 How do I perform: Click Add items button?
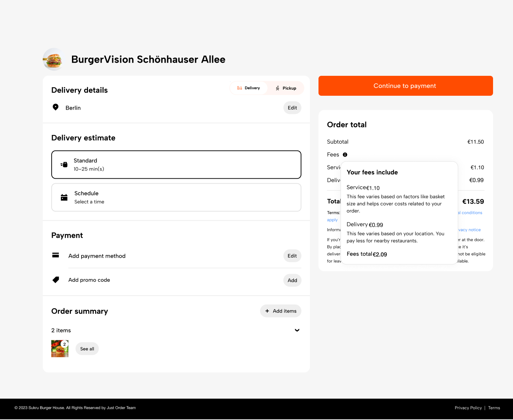point(281,311)
